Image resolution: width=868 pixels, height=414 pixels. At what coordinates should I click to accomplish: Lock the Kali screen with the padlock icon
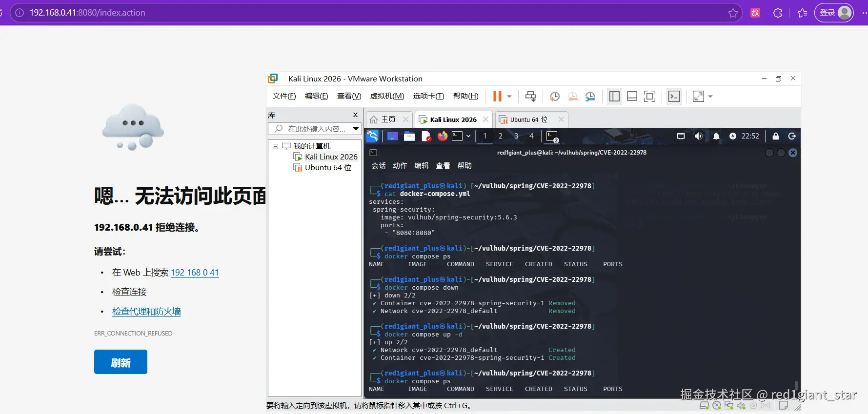click(x=776, y=136)
